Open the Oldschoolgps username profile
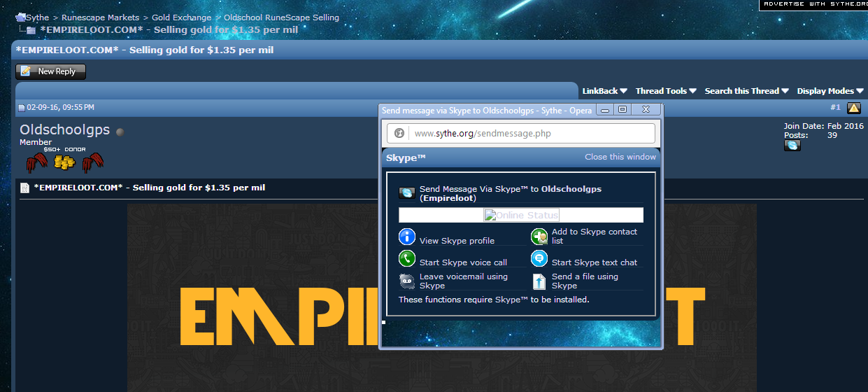Viewport: 868px width, 392px height. (66, 130)
